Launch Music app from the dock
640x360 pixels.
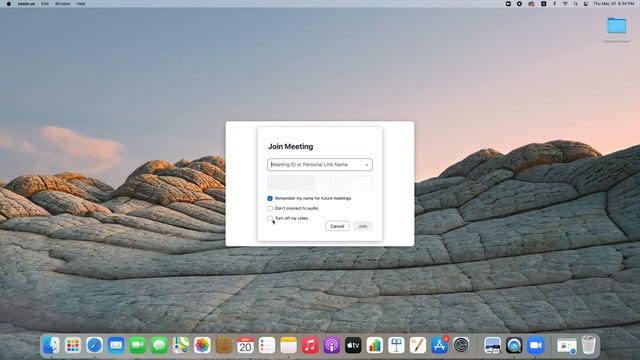click(310, 345)
